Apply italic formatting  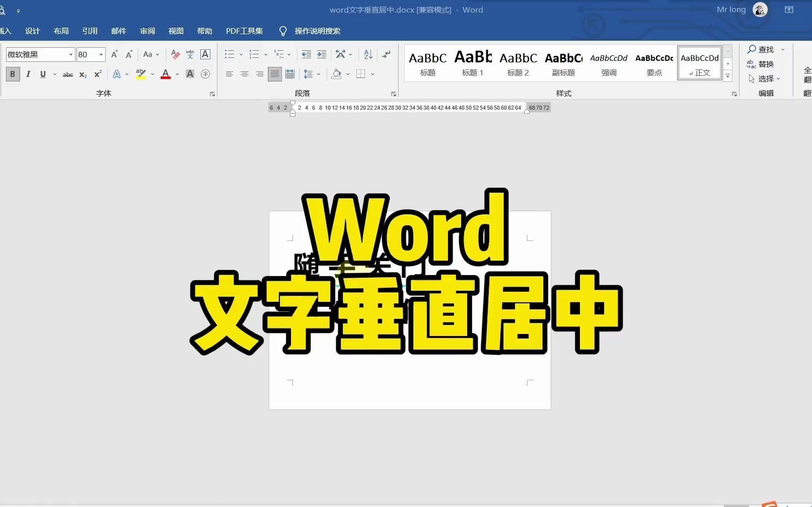pyautogui.click(x=28, y=74)
